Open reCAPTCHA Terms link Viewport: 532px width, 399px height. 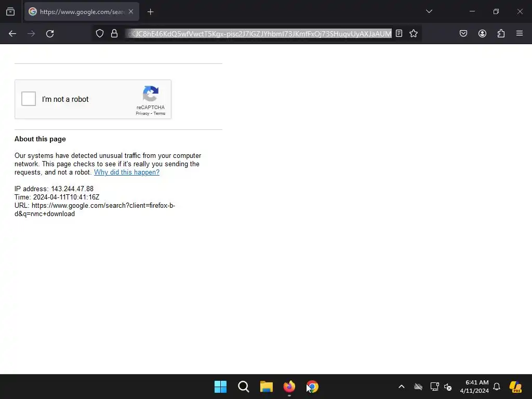coord(159,113)
